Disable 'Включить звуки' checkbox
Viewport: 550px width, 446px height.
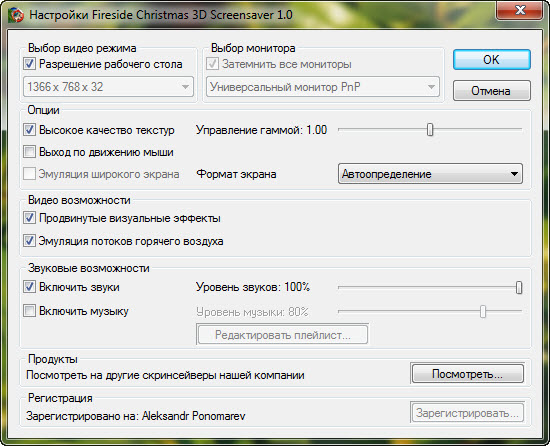click(x=29, y=287)
